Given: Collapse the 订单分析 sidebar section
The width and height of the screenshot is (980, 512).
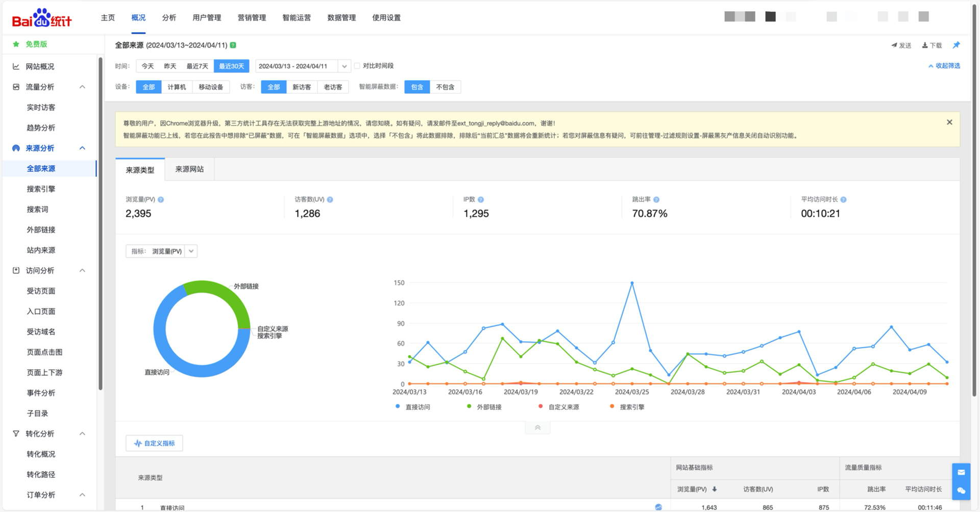Looking at the screenshot, I should click(82, 495).
